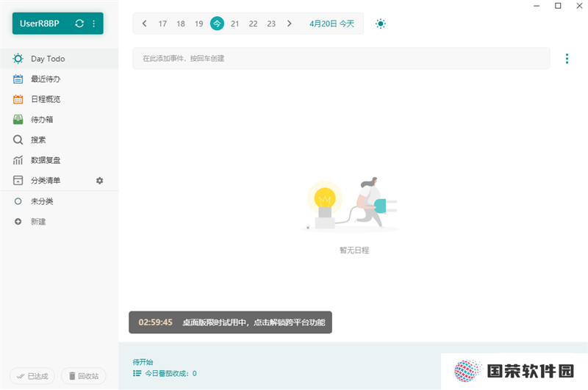Viewport: 588px width, 390px height.
Task: Click the 数据复盘 chart icon
Action: pyautogui.click(x=18, y=160)
